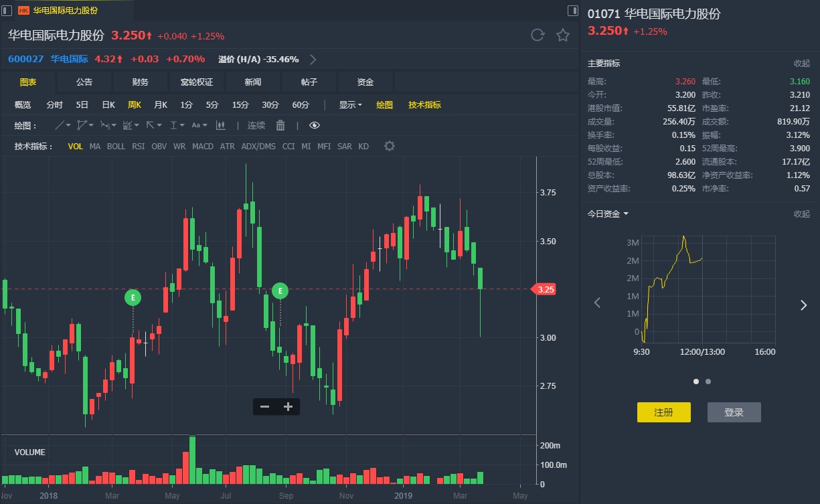Toggle KD indicator
Viewport: 820px width, 504px height.
pos(363,146)
